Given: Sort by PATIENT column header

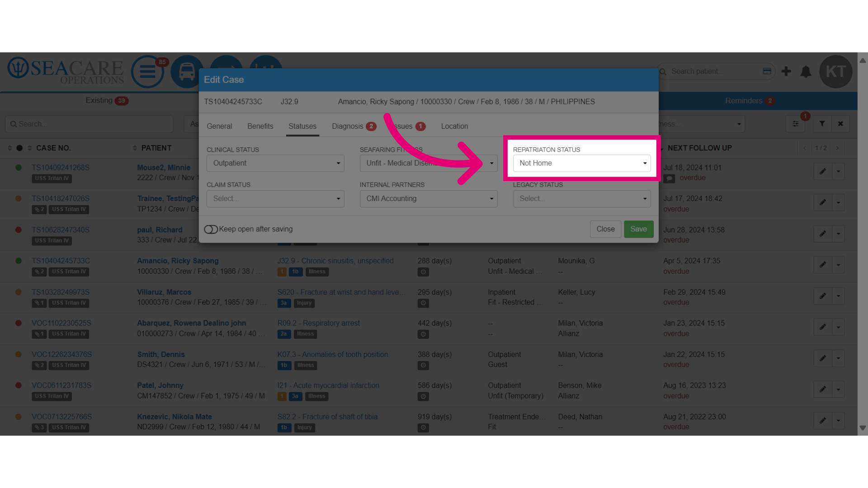Looking at the screenshot, I should coord(156,148).
